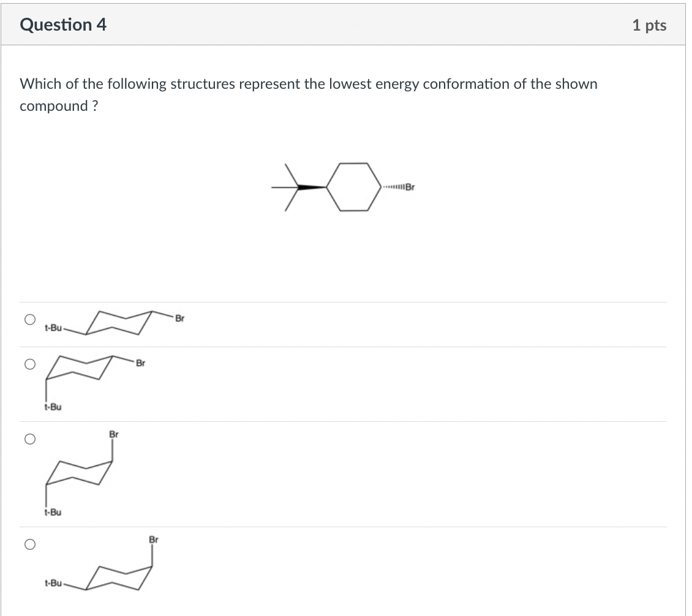Image resolution: width=692 pixels, height=616 pixels.
Task: Click the axial t-Bu label, third option
Action: coord(52,513)
